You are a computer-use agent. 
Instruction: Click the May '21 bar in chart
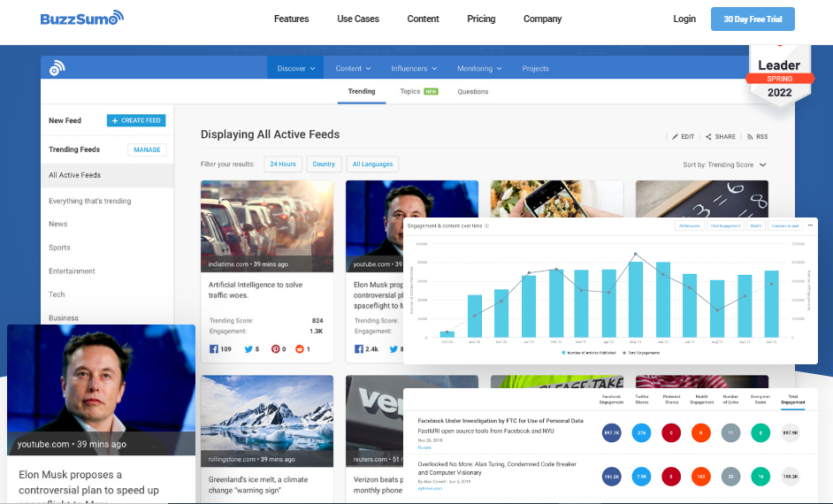point(636,300)
